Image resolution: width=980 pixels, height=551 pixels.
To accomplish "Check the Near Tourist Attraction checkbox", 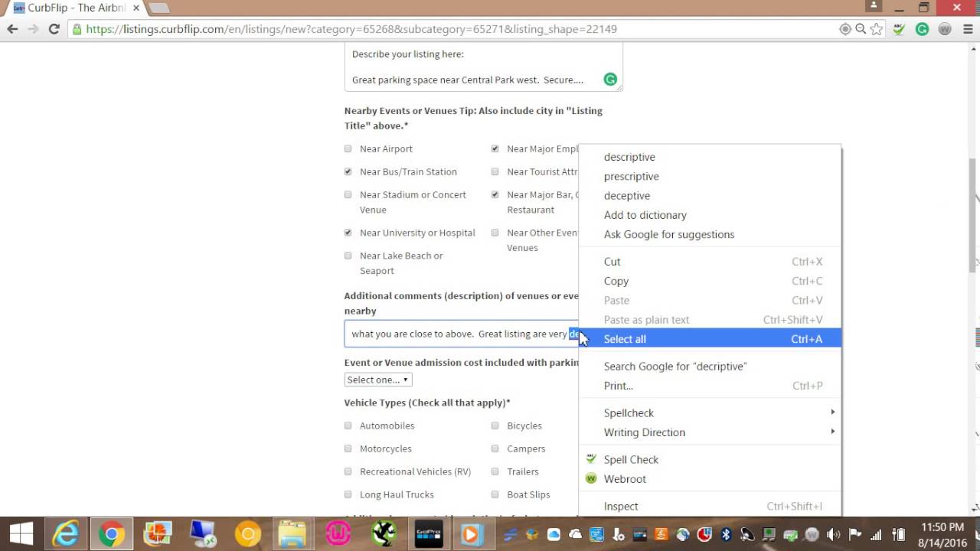I will [495, 171].
